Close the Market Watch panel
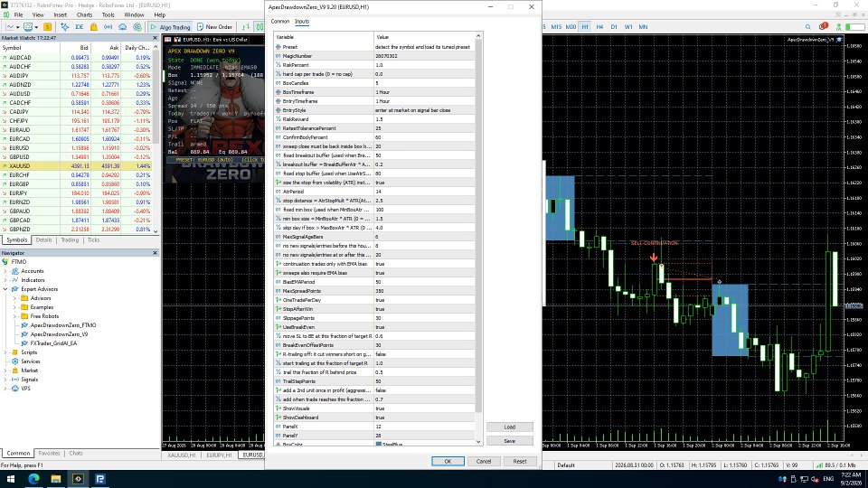Screen dimensions: 868x488 155,38
